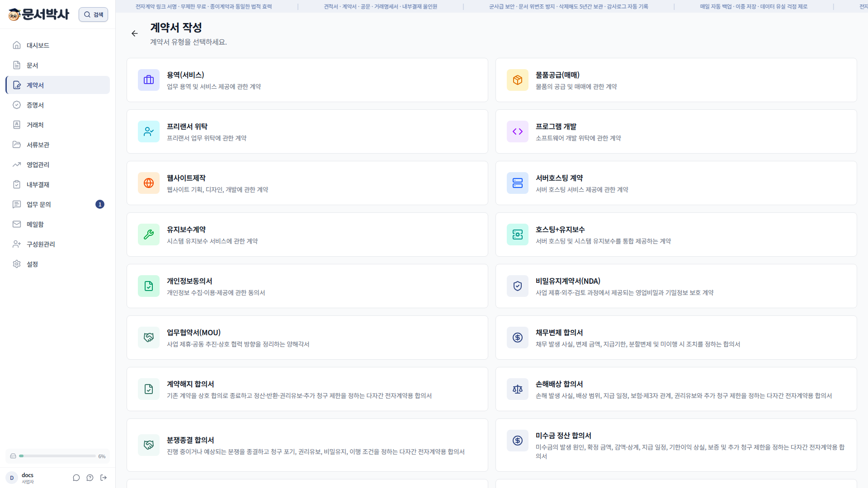Image resolution: width=868 pixels, height=488 pixels.
Task: Open 내부결재 in the sidebar
Action: tap(58, 184)
